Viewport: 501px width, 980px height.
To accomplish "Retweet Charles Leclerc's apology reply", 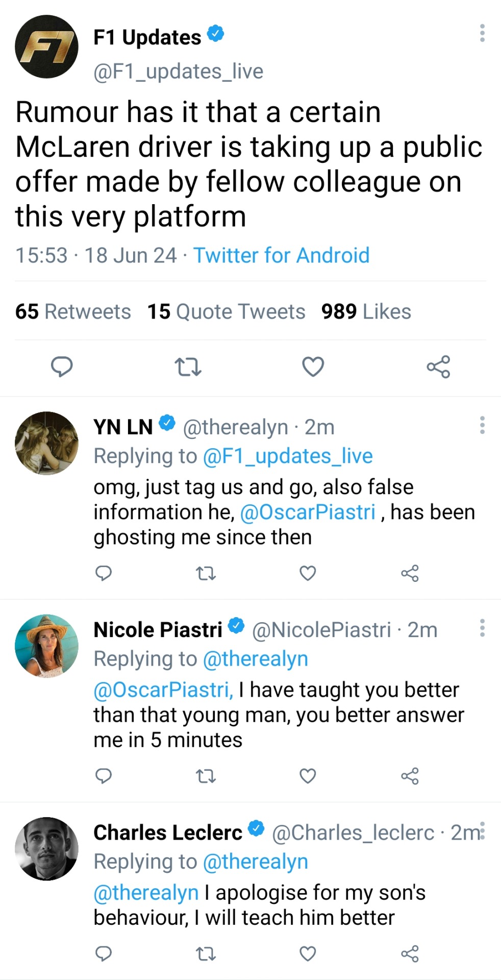I will pos(206,953).
